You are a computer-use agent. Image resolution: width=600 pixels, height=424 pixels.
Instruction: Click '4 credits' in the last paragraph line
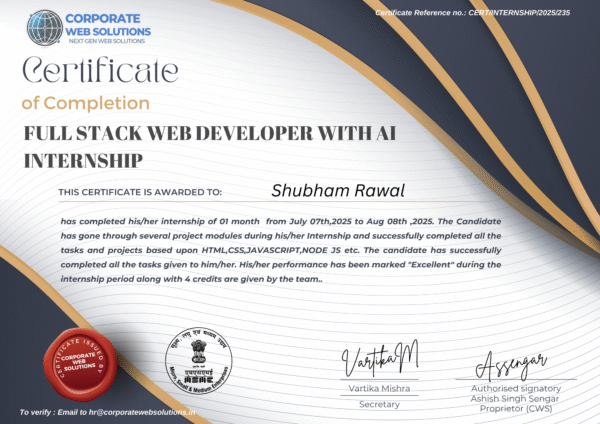tap(203, 279)
